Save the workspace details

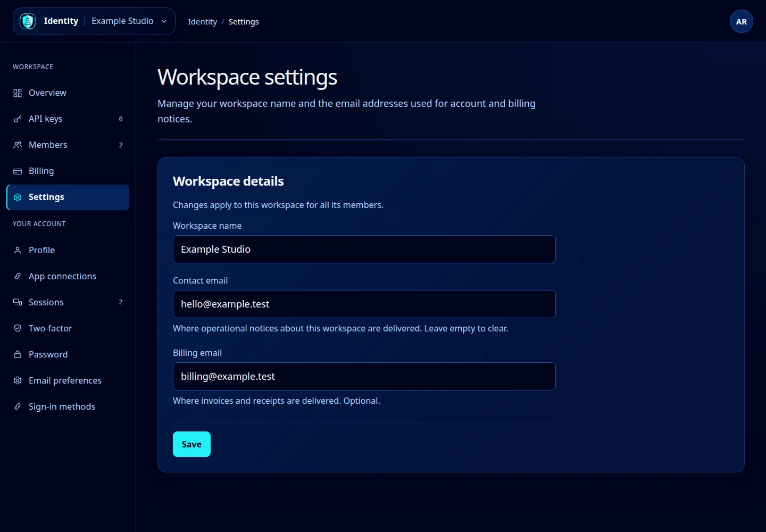pos(191,444)
